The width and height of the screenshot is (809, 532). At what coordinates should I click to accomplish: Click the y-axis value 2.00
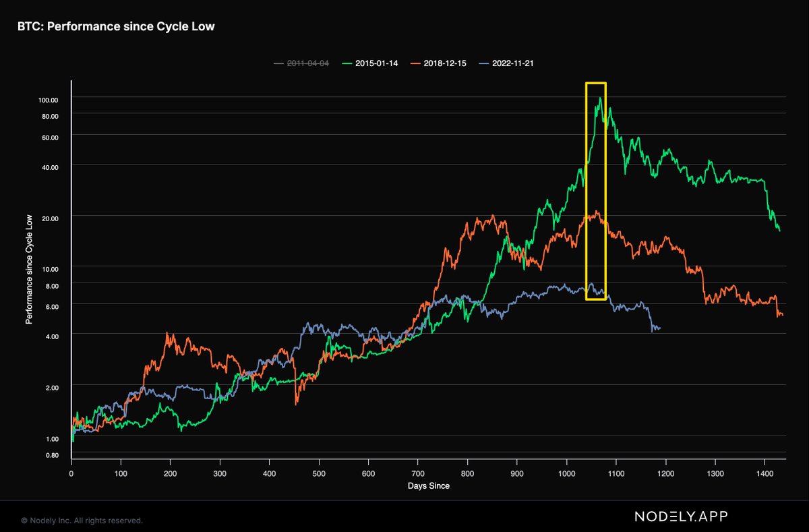[x=52, y=388]
